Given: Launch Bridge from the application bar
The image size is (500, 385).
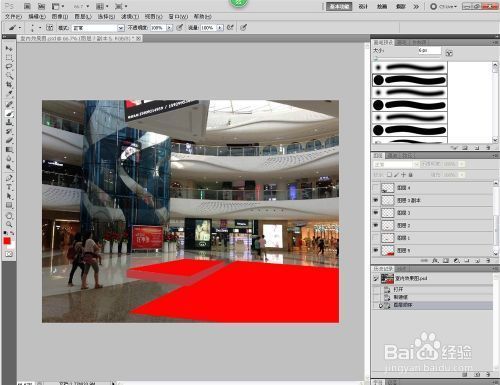Looking at the screenshot, I should pyautogui.click(x=27, y=6).
